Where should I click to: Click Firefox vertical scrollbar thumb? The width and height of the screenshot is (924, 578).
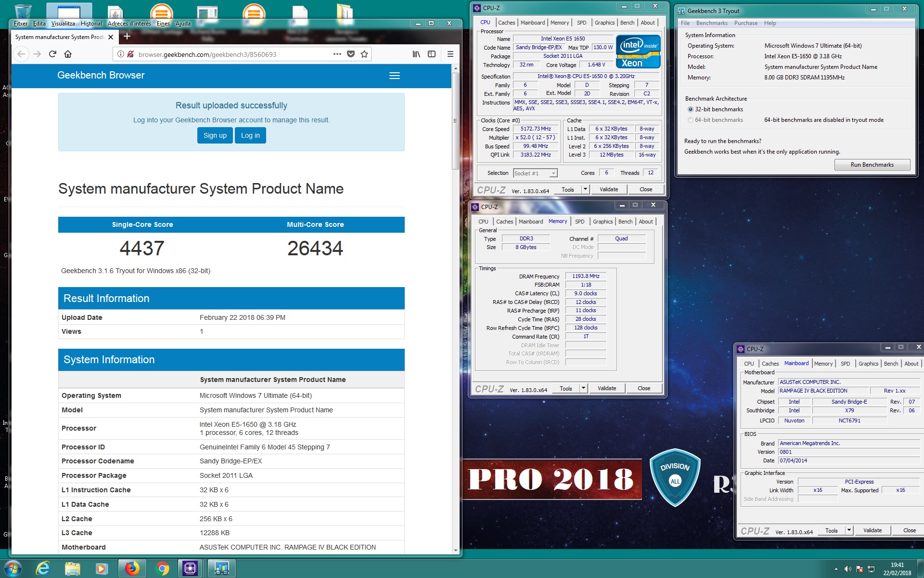click(x=455, y=121)
